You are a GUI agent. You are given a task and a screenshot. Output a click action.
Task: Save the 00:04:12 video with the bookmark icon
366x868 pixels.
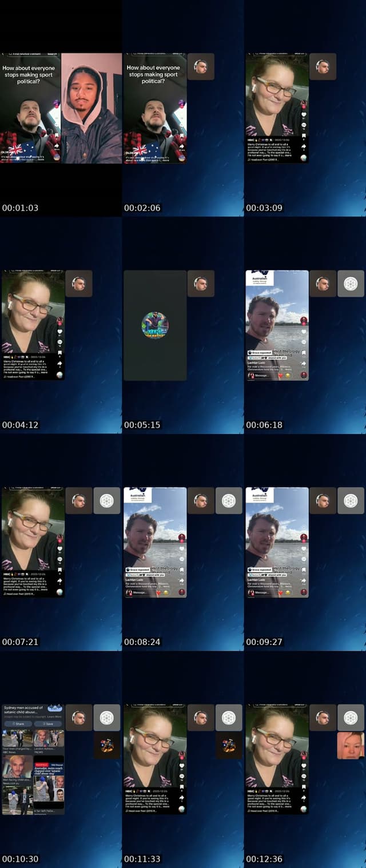(x=59, y=353)
